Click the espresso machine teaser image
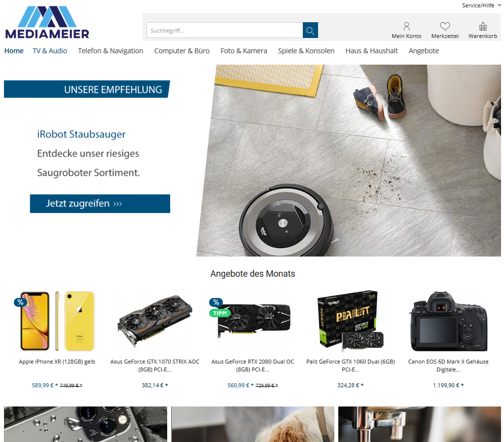 [420, 424]
